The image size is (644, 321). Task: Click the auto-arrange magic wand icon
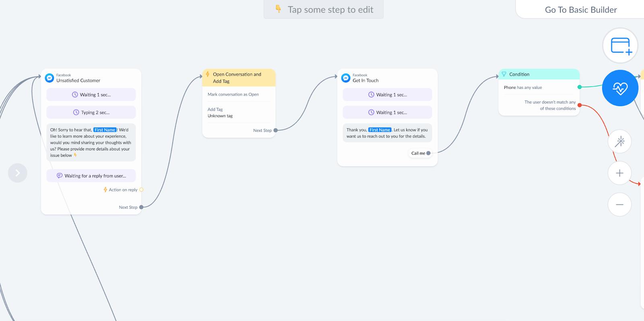tap(620, 141)
